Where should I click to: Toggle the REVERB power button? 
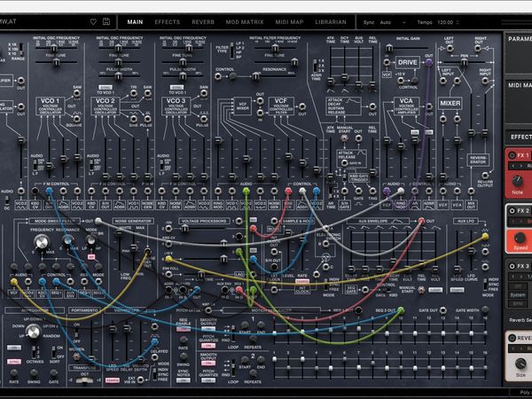(512, 338)
